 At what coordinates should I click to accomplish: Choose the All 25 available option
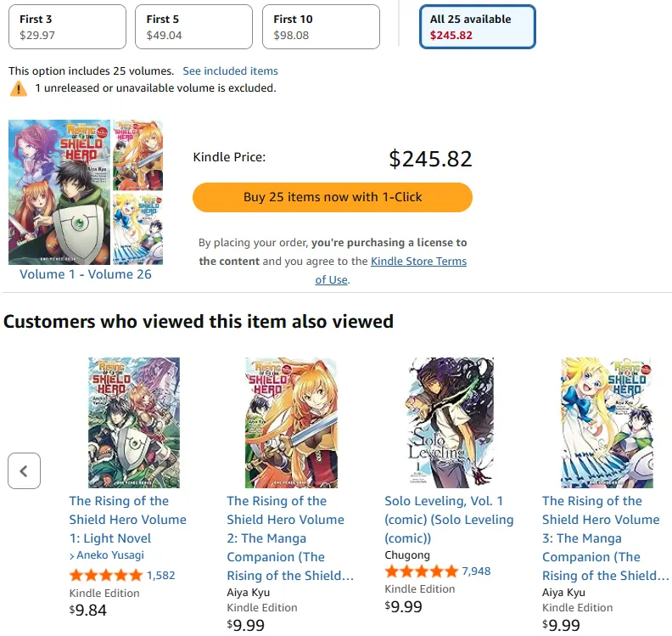(478, 26)
